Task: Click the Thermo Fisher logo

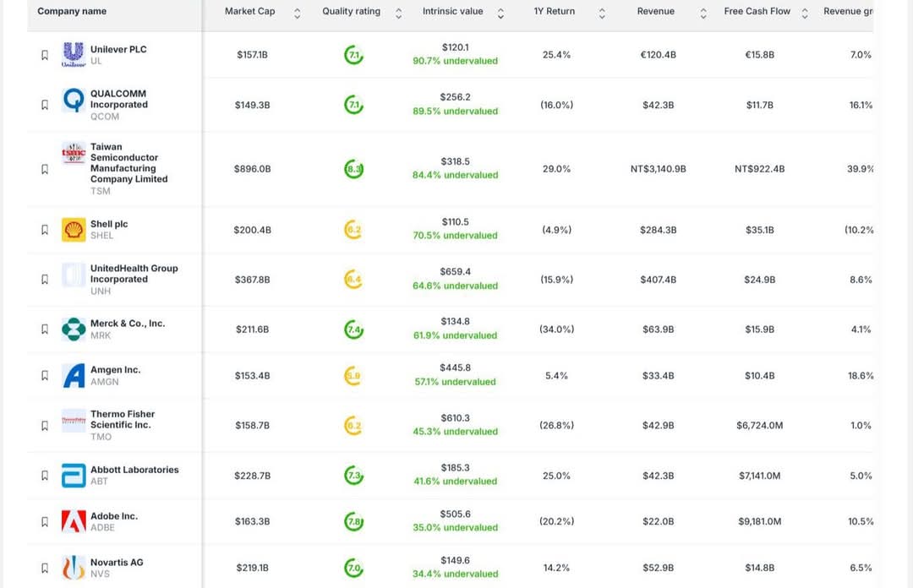Action: (x=74, y=421)
